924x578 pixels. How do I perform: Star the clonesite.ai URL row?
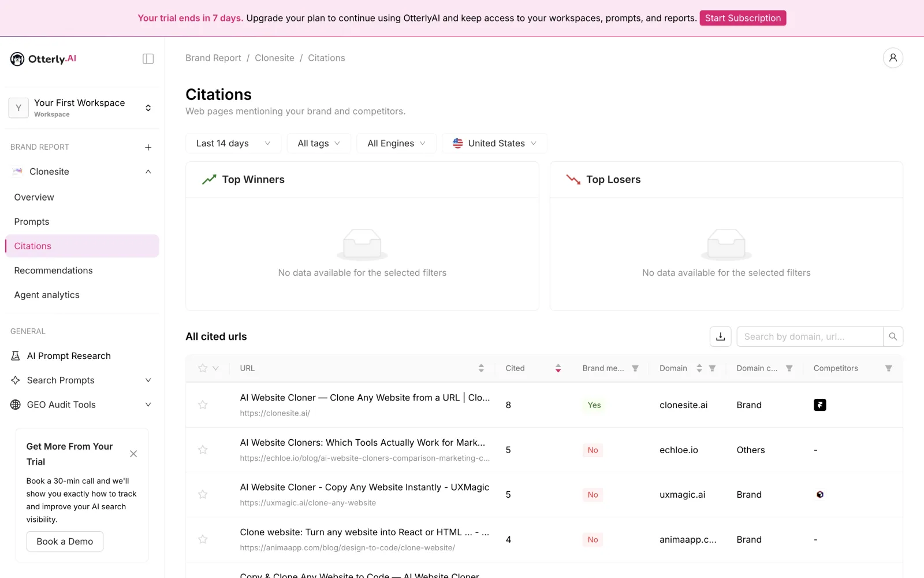coord(203,405)
